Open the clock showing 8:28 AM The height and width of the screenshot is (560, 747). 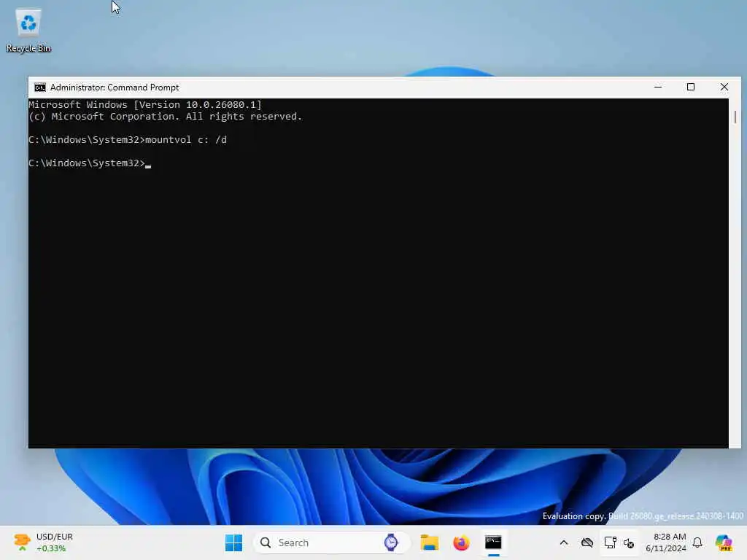click(666, 542)
